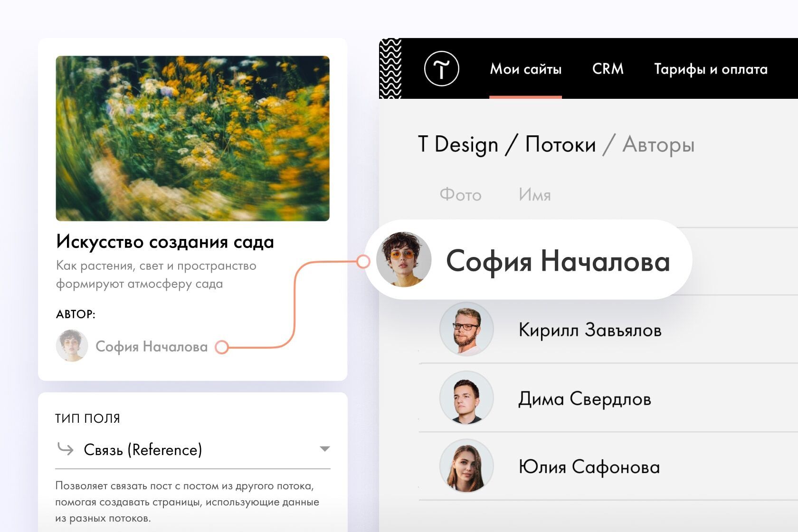This screenshot has height=532, width=798.
Task: Click the Фото column header
Action: tap(460, 195)
